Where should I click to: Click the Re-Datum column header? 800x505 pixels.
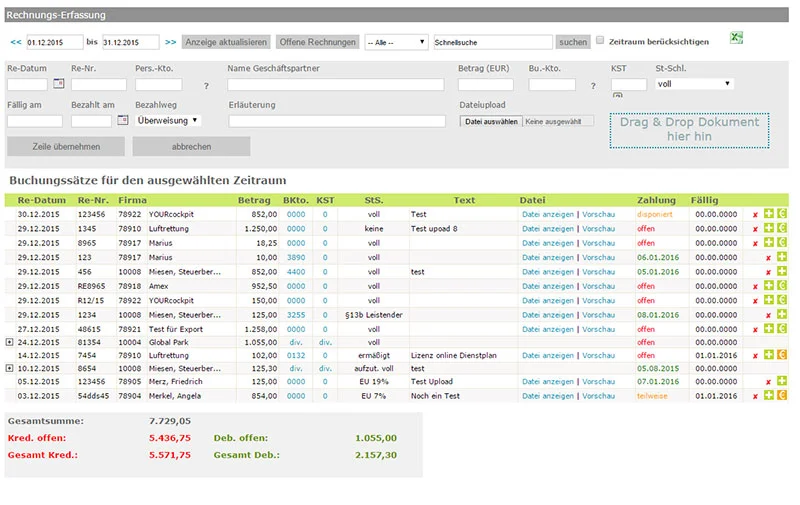coord(41,200)
